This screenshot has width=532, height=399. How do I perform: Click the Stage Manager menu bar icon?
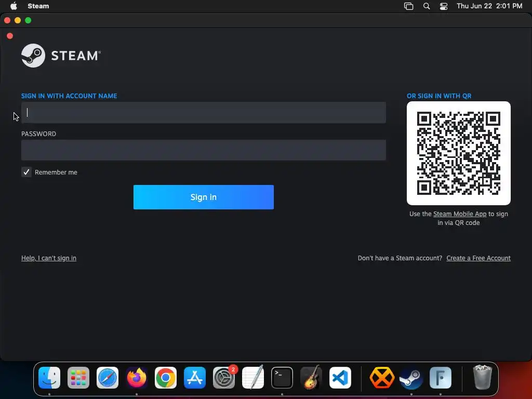tap(408, 6)
